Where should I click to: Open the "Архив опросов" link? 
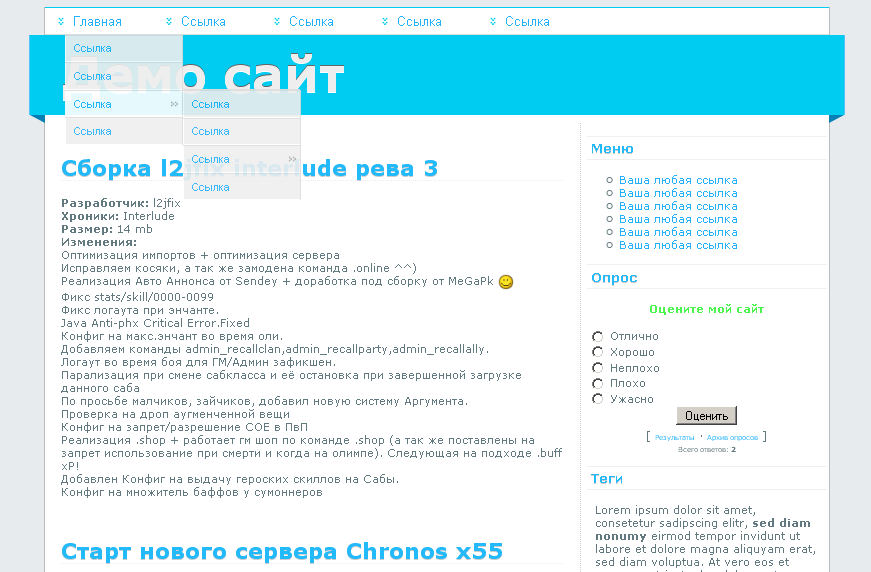[x=732, y=438]
